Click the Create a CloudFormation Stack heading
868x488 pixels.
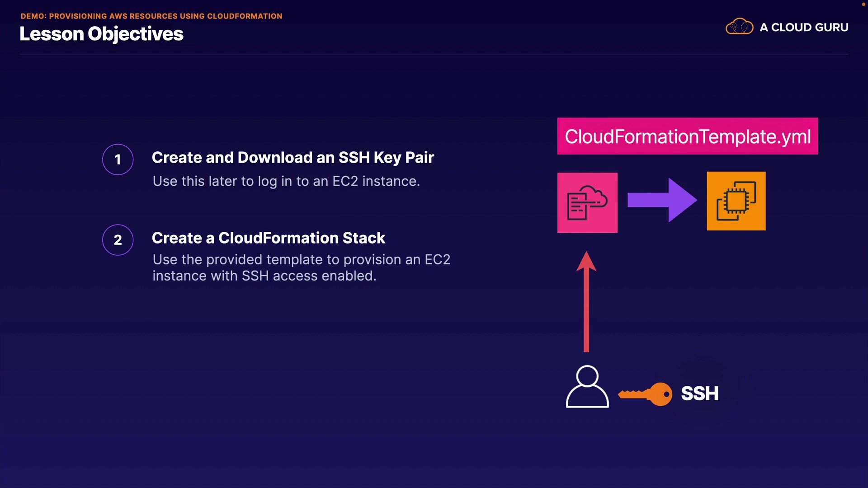click(x=268, y=238)
